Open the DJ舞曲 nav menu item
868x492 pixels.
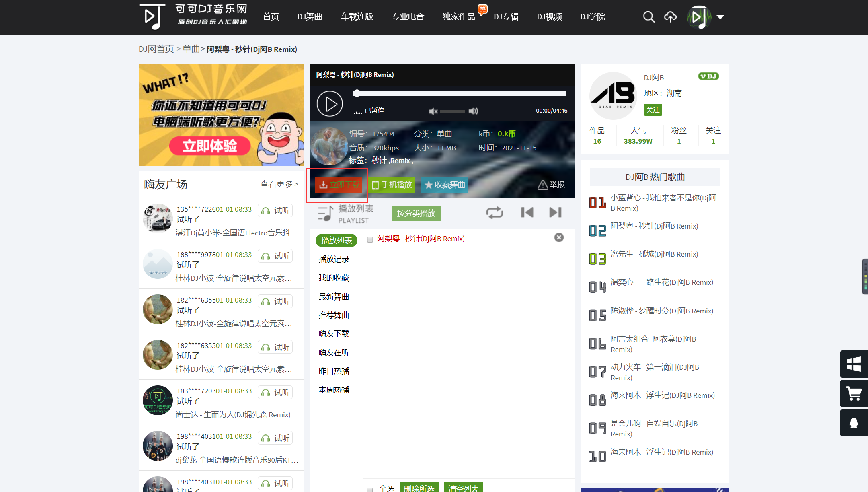click(x=310, y=17)
